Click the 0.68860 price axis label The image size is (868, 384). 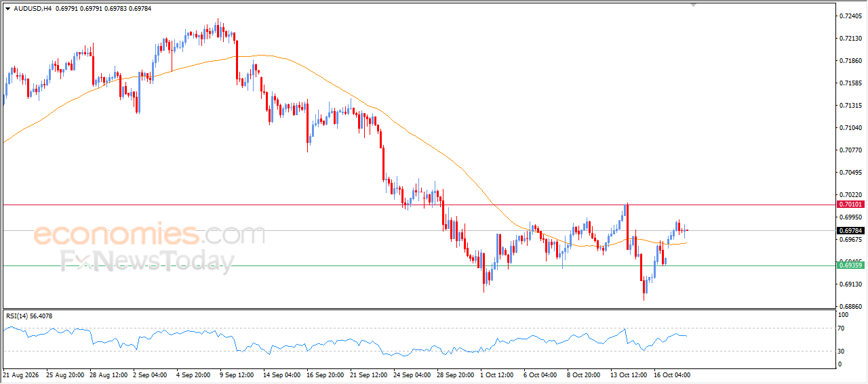click(851, 306)
